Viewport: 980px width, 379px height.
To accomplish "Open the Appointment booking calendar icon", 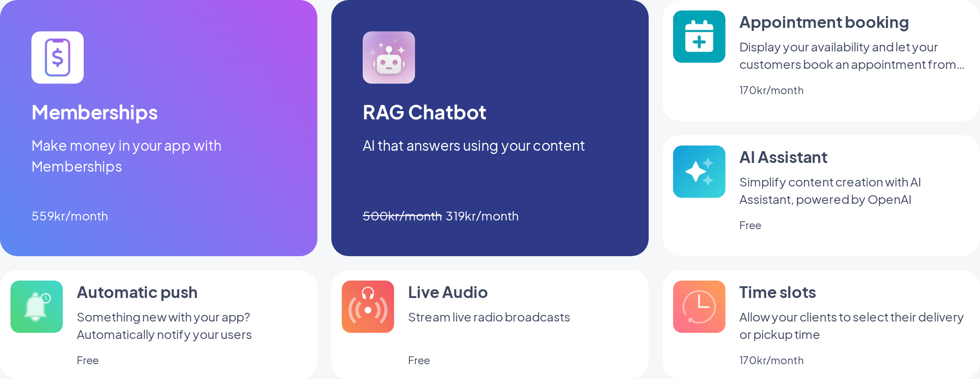I will [699, 37].
